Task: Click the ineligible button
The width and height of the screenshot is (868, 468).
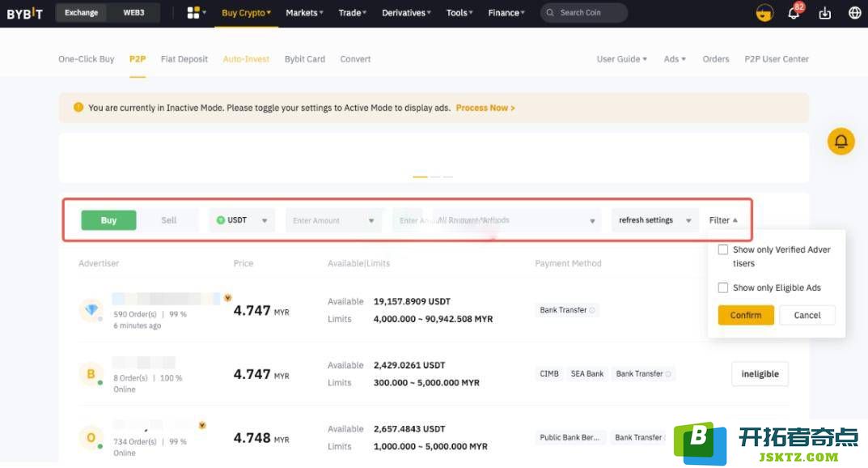Action: [x=760, y=374]
